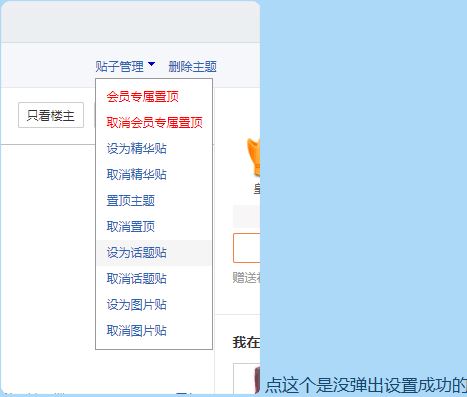
Task: Click the 删除主题 link
Action: coord(192,67)
